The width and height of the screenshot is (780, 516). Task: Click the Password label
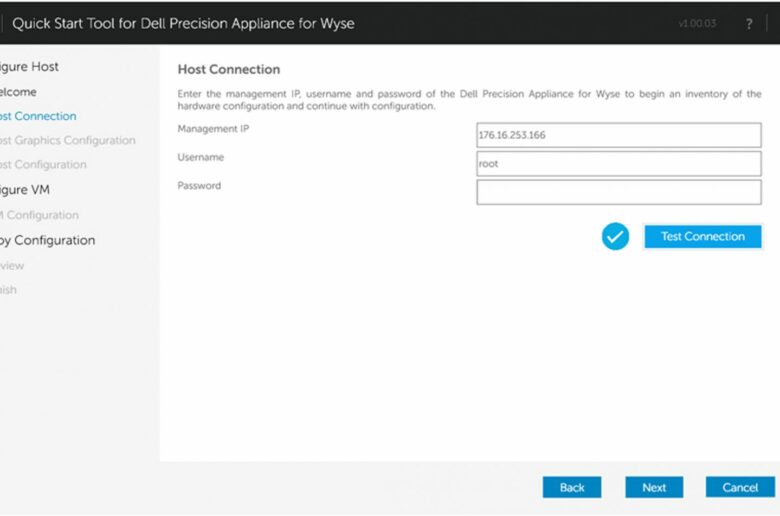pos(199,186)
